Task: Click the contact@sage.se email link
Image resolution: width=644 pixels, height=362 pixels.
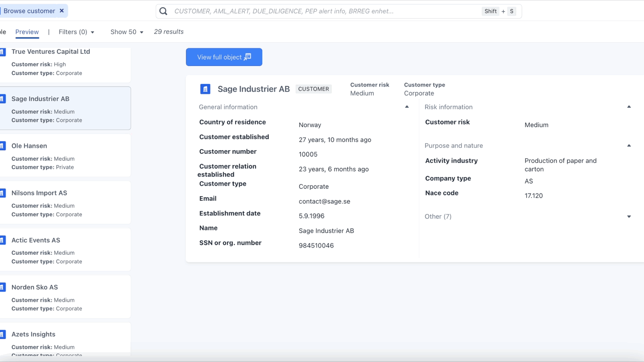Action: point(324,201)
